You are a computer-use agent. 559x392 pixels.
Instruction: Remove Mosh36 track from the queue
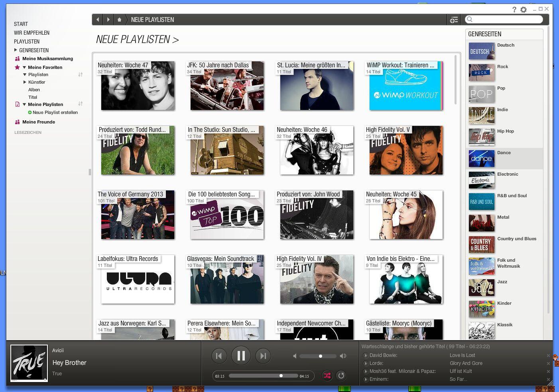[x=548, y=371]
